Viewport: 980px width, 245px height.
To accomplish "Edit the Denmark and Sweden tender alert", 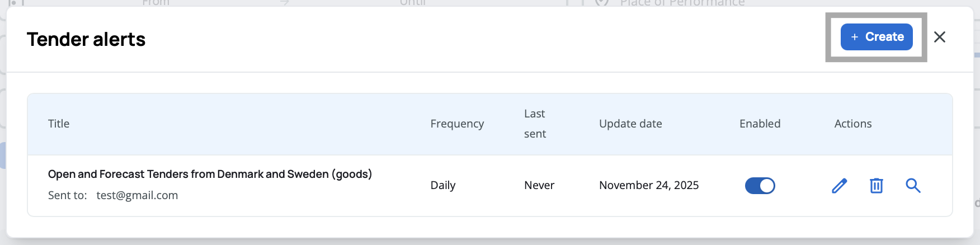I will point(839,186).
